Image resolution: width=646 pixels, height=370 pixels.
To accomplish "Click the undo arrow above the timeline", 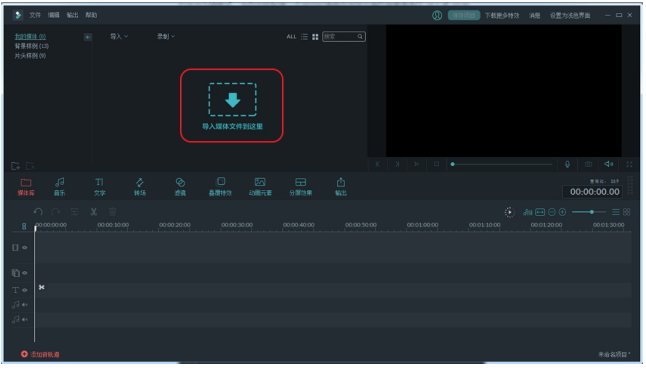I will click(x=38, y=212).
